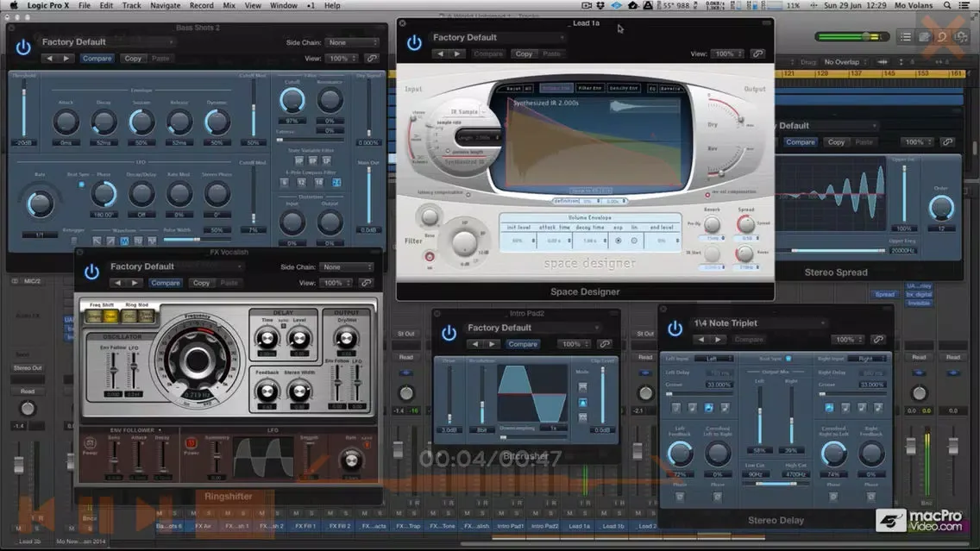Select 12 slope in Lowpass Filter

[x=301, y=183]
